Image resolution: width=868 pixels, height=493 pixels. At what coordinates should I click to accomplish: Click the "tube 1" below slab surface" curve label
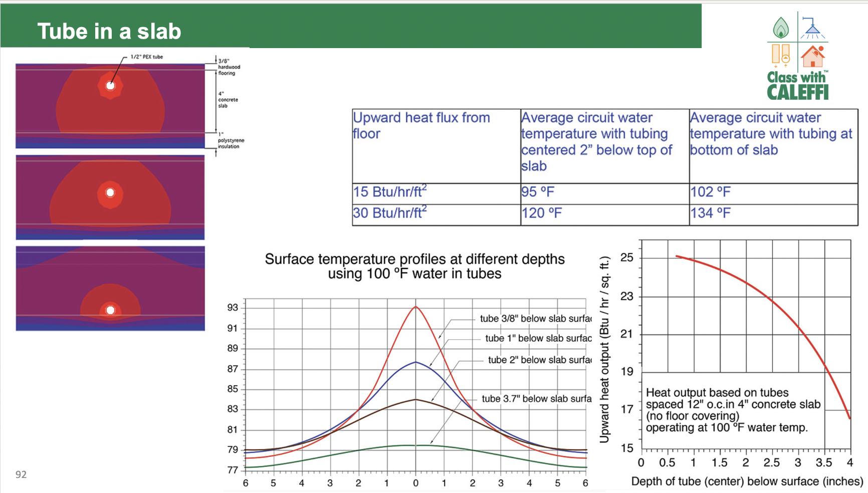click(x=538, y=339)
